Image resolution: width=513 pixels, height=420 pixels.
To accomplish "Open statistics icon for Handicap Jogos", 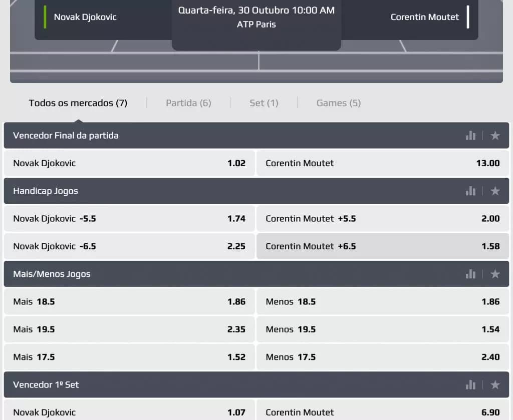I will click(470, 191).
